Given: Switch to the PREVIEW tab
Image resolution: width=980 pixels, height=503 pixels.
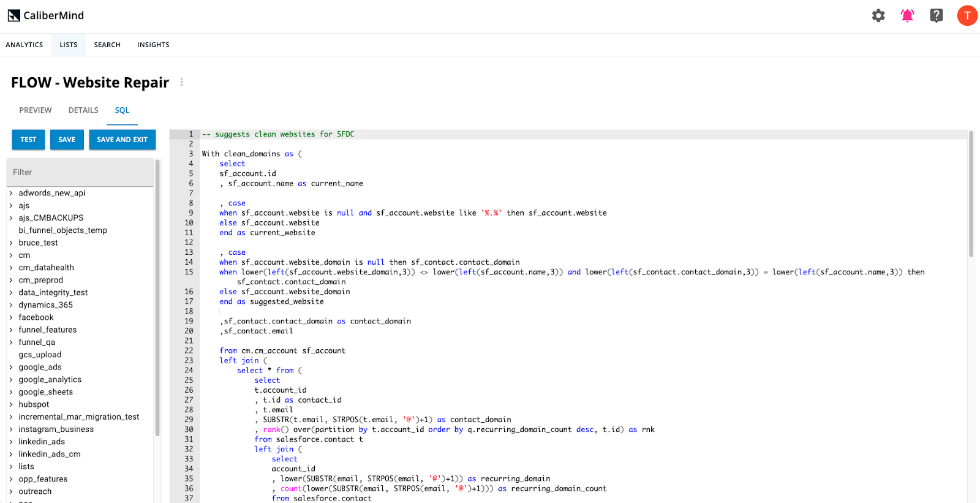Looking at the screenshot, I should 36,110.
